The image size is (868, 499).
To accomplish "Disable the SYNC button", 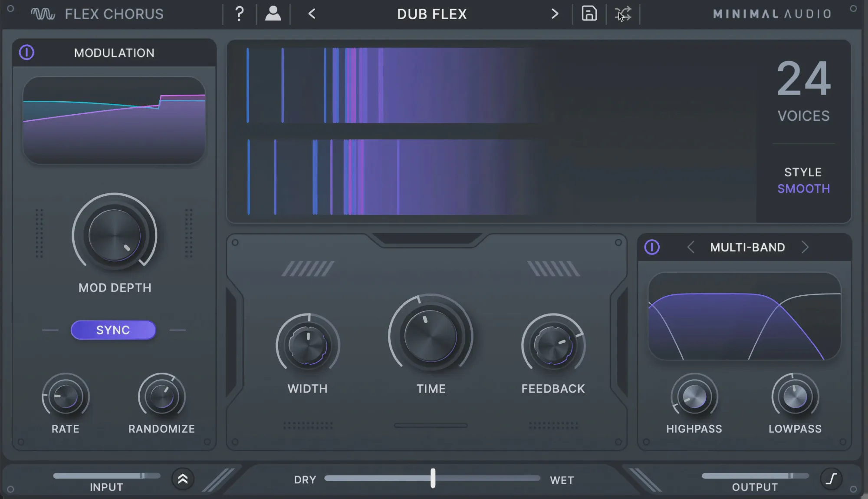I will [x=113, y=330].
